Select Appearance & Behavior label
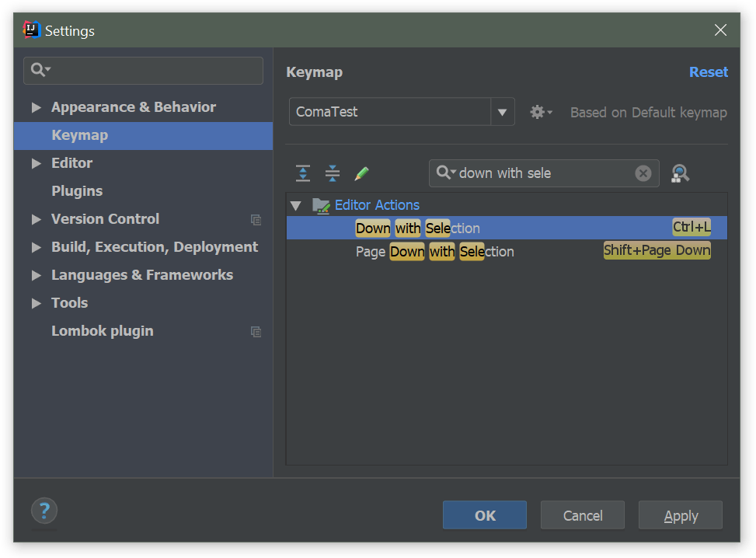Viewport: 756px width, 558px height. tap(134, 107)
